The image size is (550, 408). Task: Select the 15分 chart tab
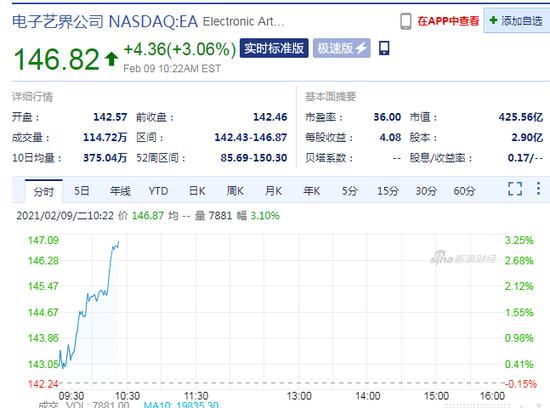coord(388,191)
